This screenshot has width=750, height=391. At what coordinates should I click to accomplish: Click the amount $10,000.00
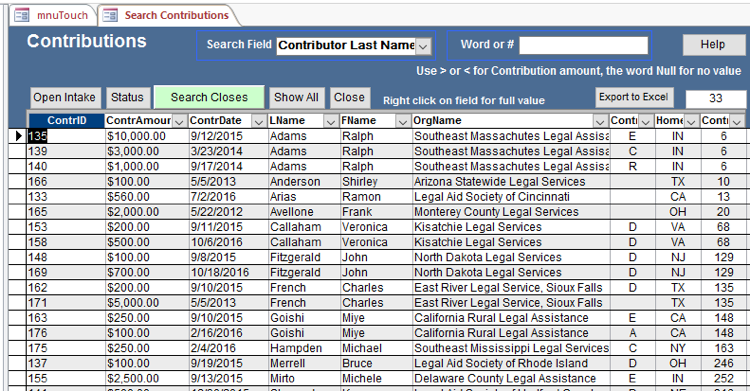pyautogui.click(x=146, y=136)
